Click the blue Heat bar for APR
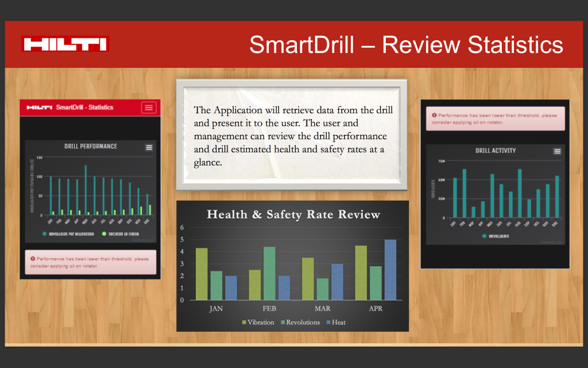 tap(390, 270)
